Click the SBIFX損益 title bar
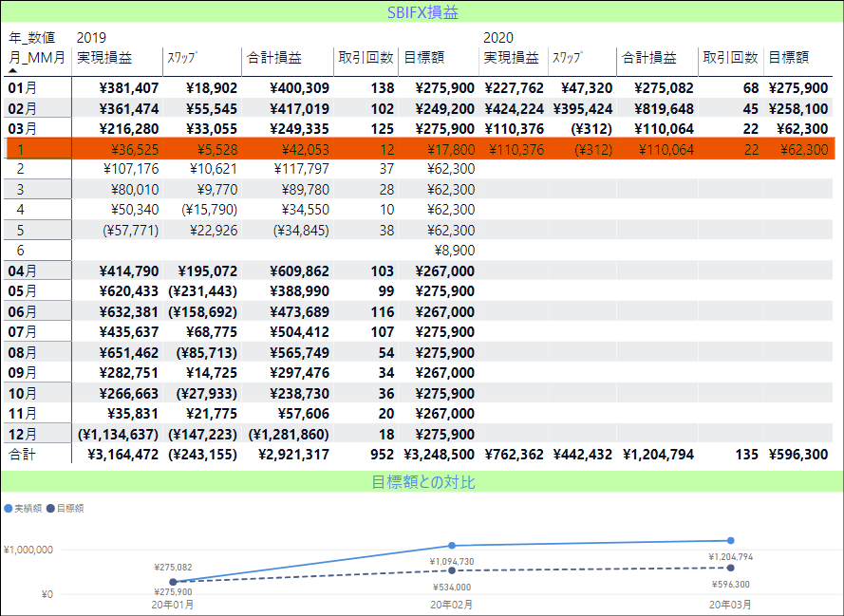 [422, 11]
